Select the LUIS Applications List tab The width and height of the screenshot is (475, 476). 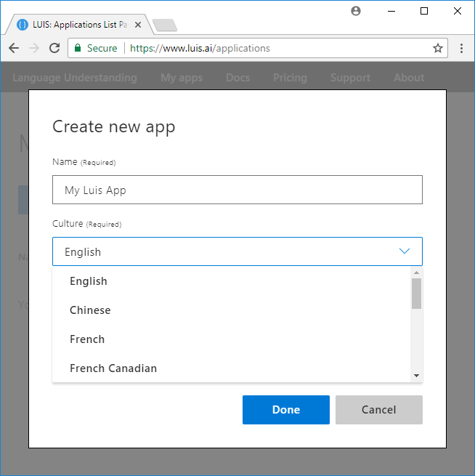pyautogui.click(x=80, y=25)
